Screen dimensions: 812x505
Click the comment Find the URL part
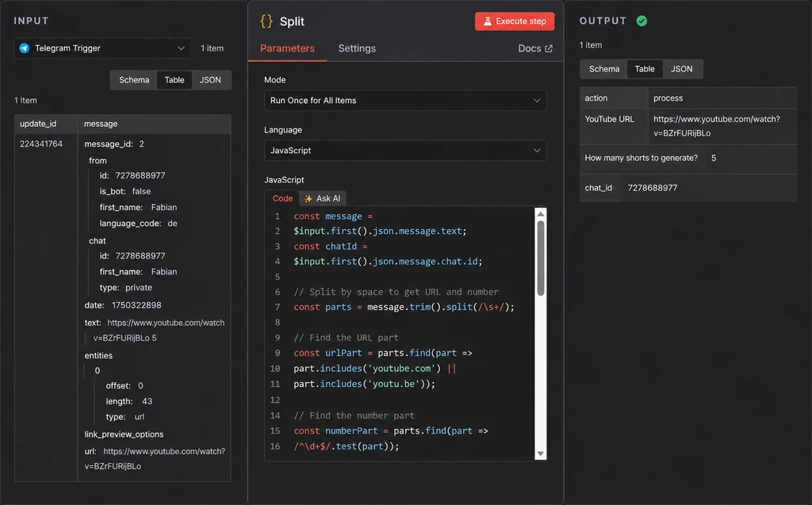point(346,338)
